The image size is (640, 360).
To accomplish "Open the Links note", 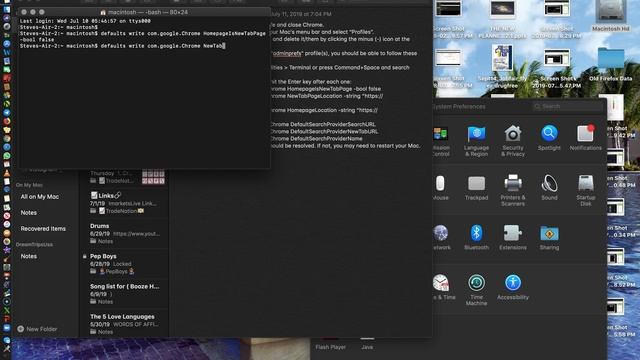I will [x=125, y=203].
